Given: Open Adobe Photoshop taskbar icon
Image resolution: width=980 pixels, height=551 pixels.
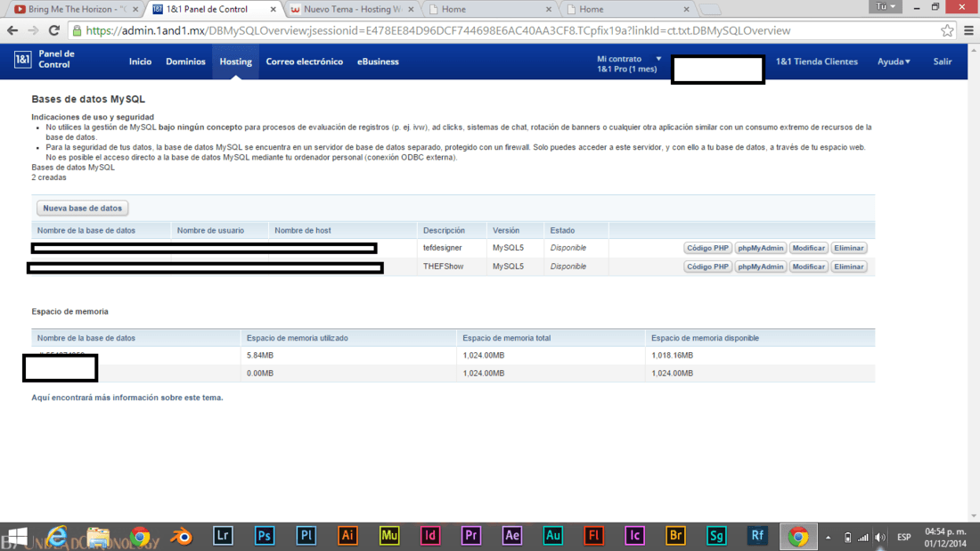Looking at the screenshot, I should (265, 536).
